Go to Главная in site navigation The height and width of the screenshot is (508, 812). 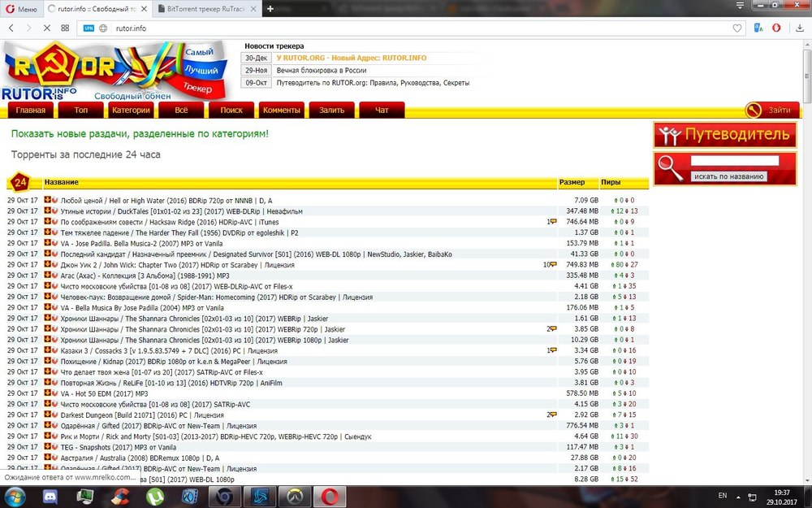31,110
